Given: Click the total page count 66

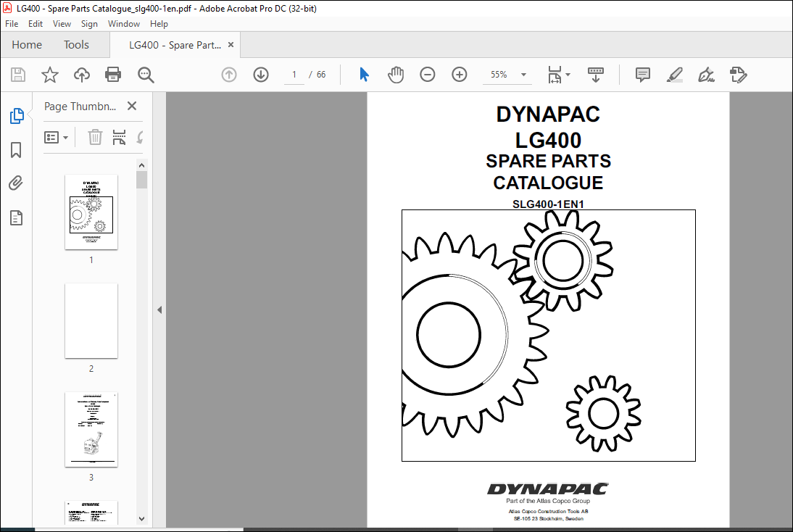Looking at the screenshot, I should 321,75.
